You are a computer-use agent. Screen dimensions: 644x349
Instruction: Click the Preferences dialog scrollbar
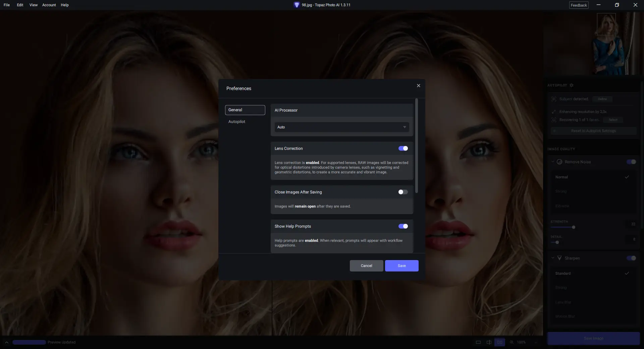417,146
